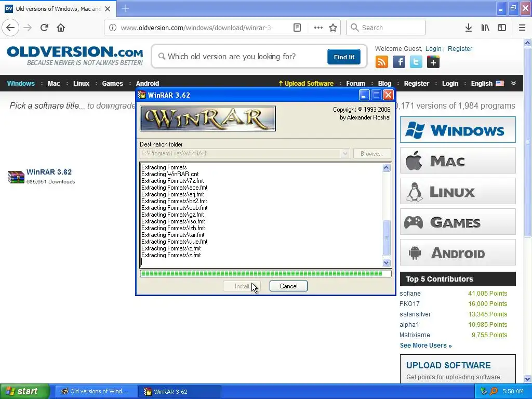
Task: Click the WinRAR log scrollbar down arrow
Action: (x=386, y=262)
